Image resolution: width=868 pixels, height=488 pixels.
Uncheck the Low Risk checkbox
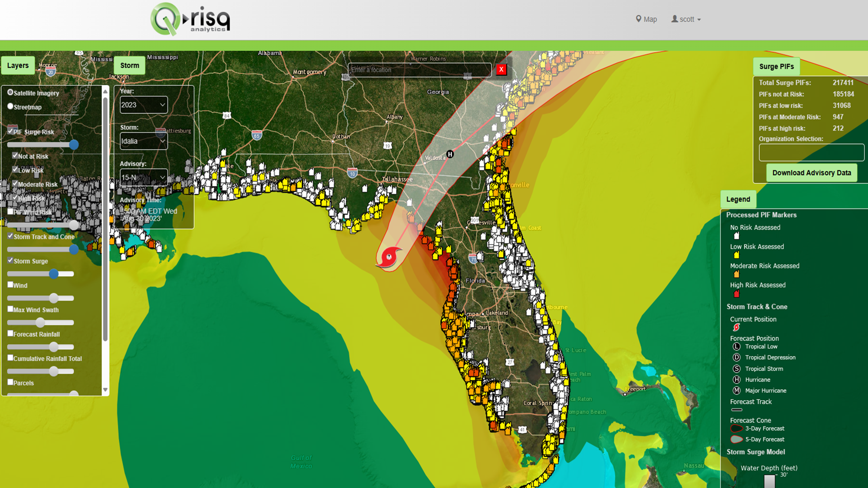pos(15,169)
